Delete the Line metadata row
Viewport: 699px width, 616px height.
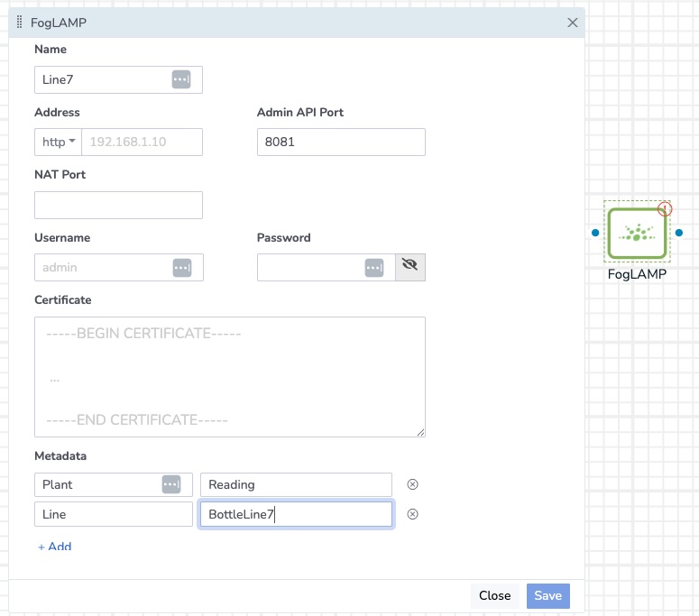click(x=413, y=514)
